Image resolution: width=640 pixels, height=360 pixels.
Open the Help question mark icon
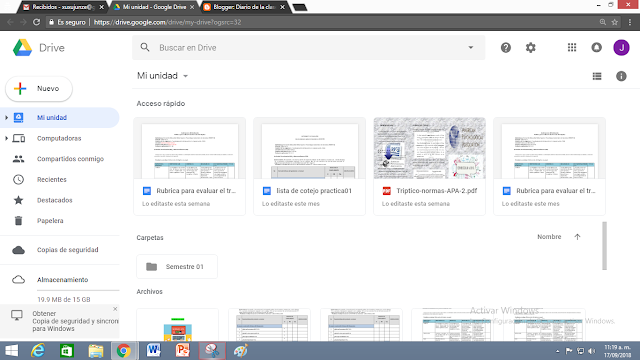(x=506, y=48)
